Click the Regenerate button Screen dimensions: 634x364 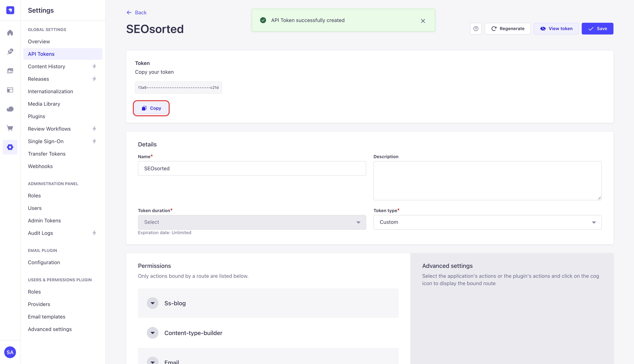click(508, 28)
